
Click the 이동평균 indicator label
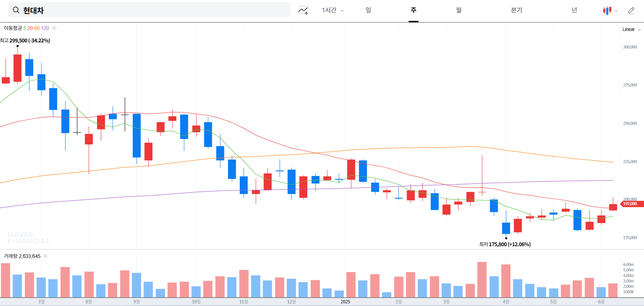[x=13, y=28]
